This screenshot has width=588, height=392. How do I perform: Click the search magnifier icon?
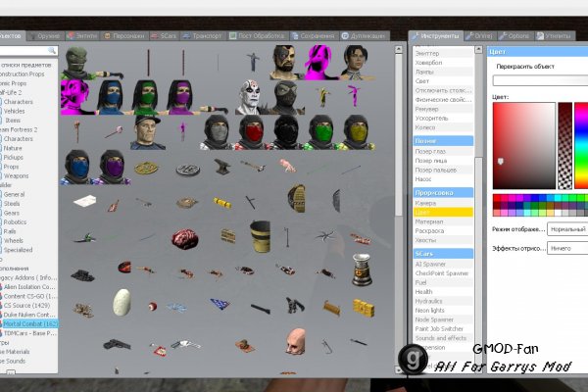(x=52, y=50)
